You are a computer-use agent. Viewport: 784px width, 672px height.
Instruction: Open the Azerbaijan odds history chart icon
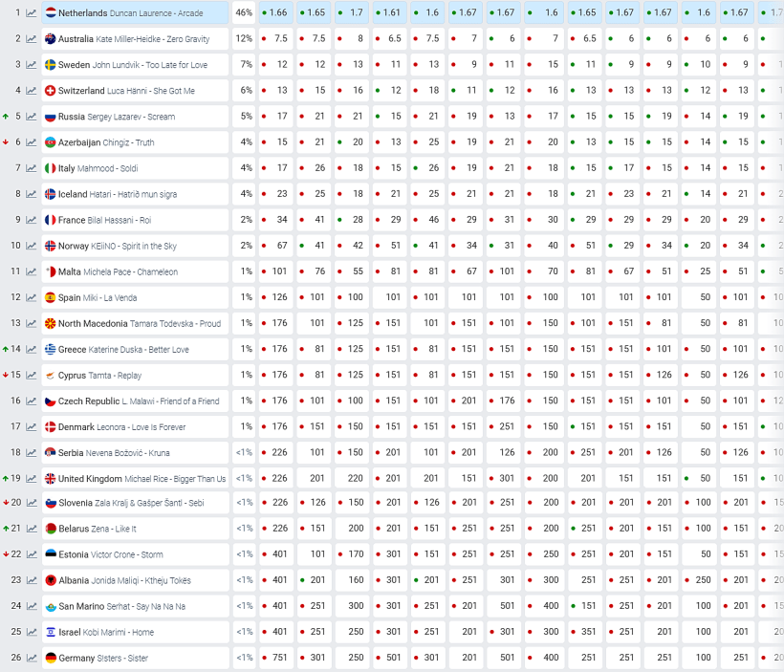tap(31, 142)
